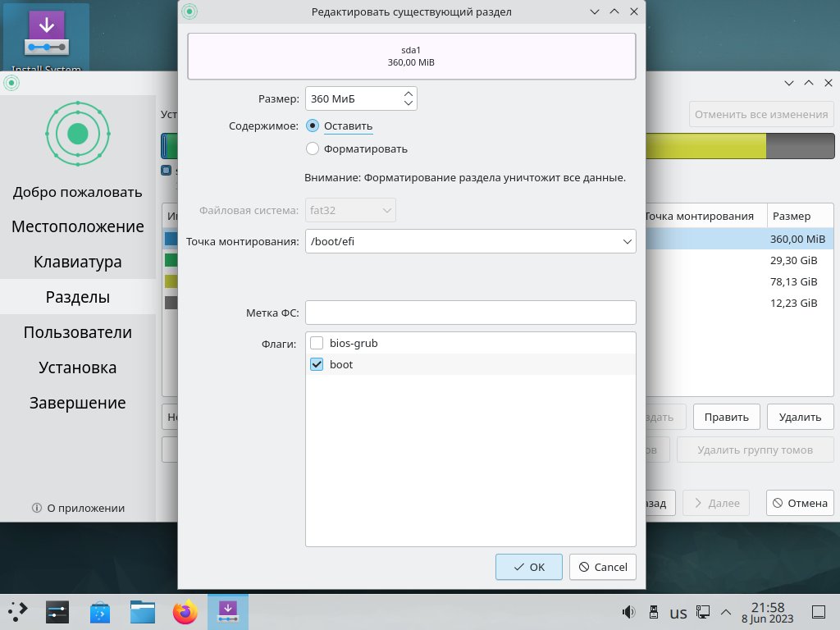The image size is (840, 630).
Task: Enable the bios-grub flag checkbox
Action: tap(317, 343)
